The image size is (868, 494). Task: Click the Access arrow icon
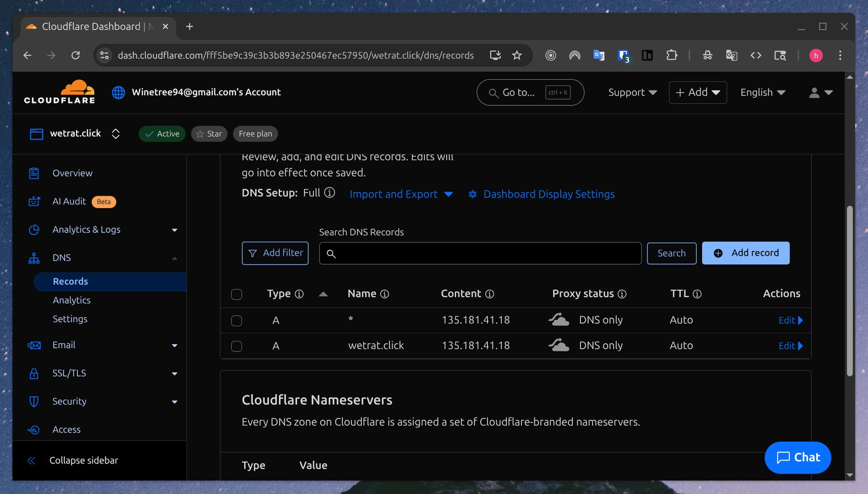click(34, 430)
